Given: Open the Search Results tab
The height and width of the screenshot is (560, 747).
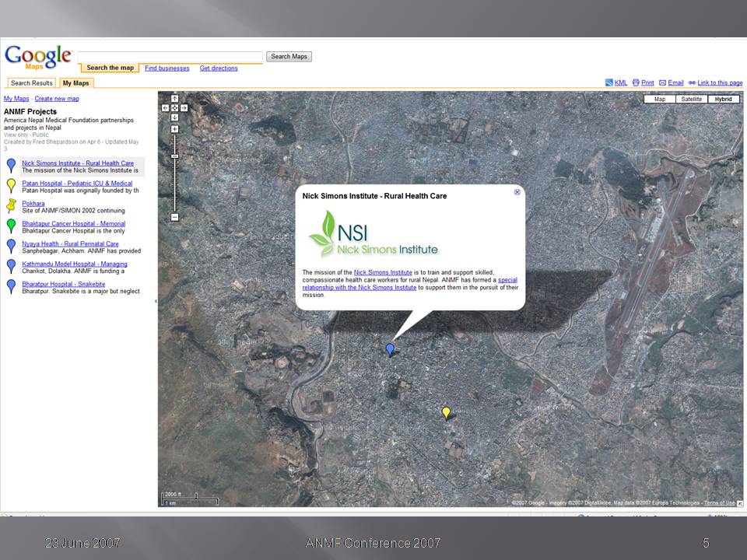Looking at the screenshot, I should click(x=31, y=83).
